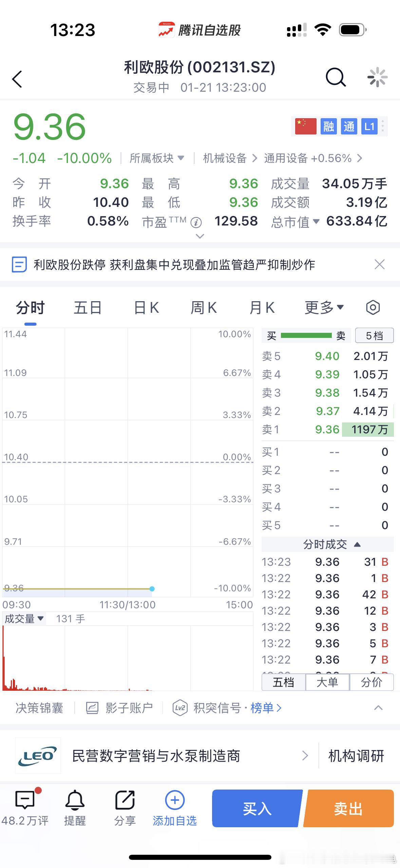
Task: Open the 决策锦囊 link
Action: point(39,708)
